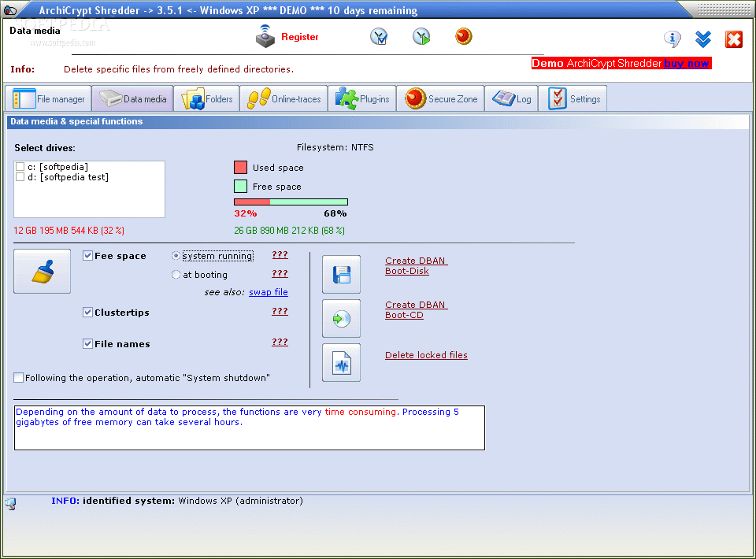This screenshot has height=559, width=756.
Task: Click the 'buy now' link in demo banner
Action: tap(686, 64)
